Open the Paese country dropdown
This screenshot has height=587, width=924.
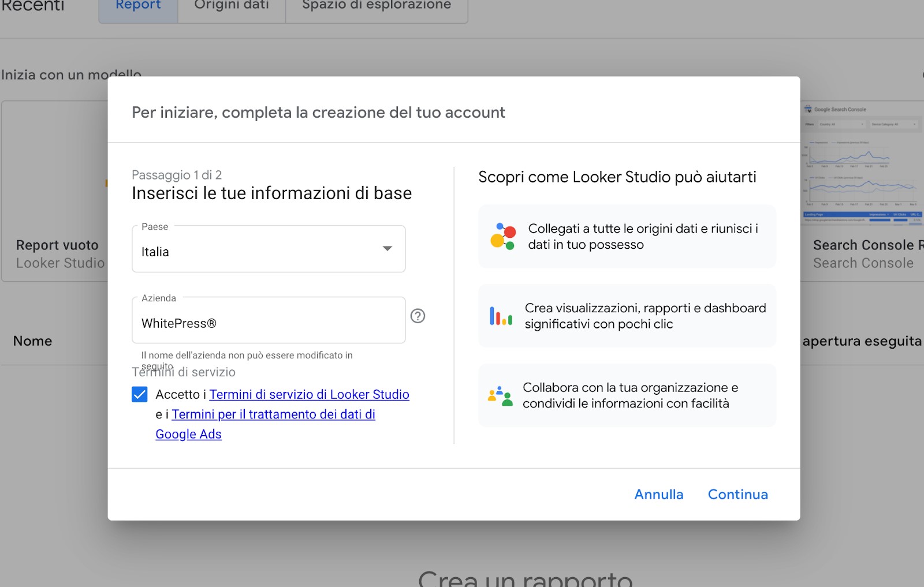point(269,249)
